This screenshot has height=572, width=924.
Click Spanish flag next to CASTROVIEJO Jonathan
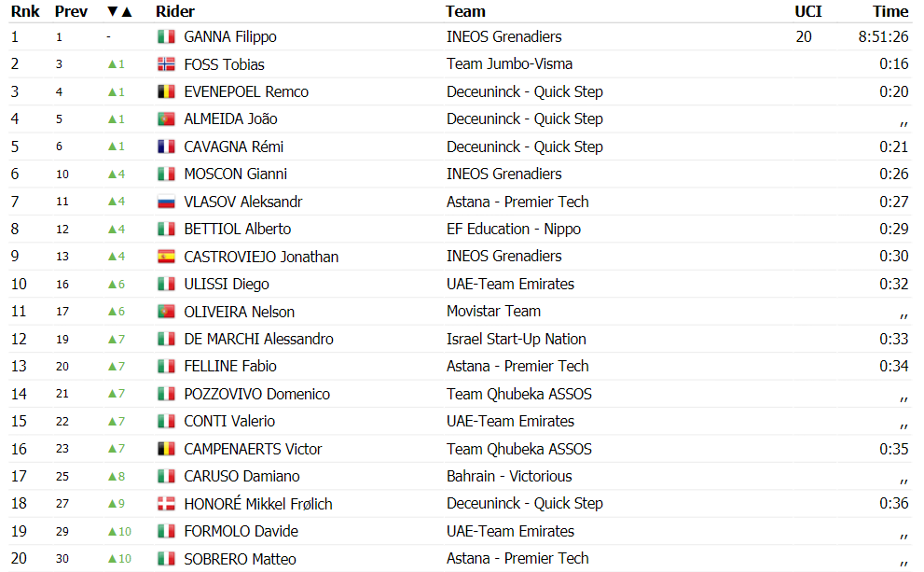166,257
